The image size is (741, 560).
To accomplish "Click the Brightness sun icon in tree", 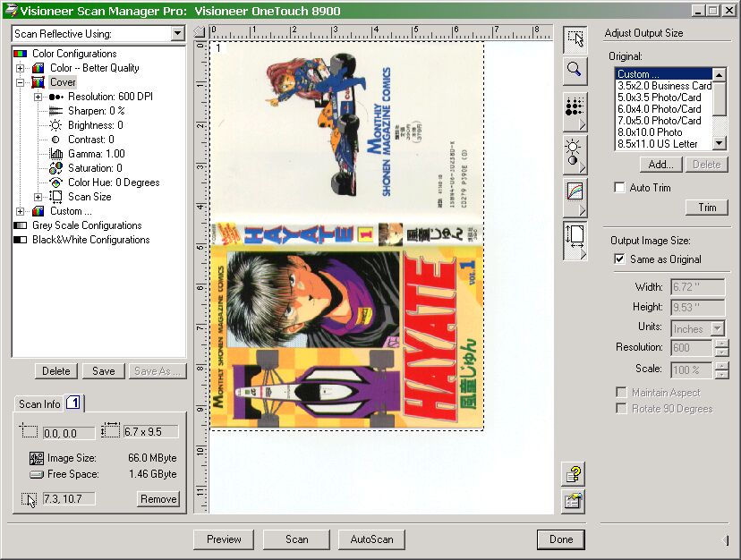I will click(x=55, y=125).
